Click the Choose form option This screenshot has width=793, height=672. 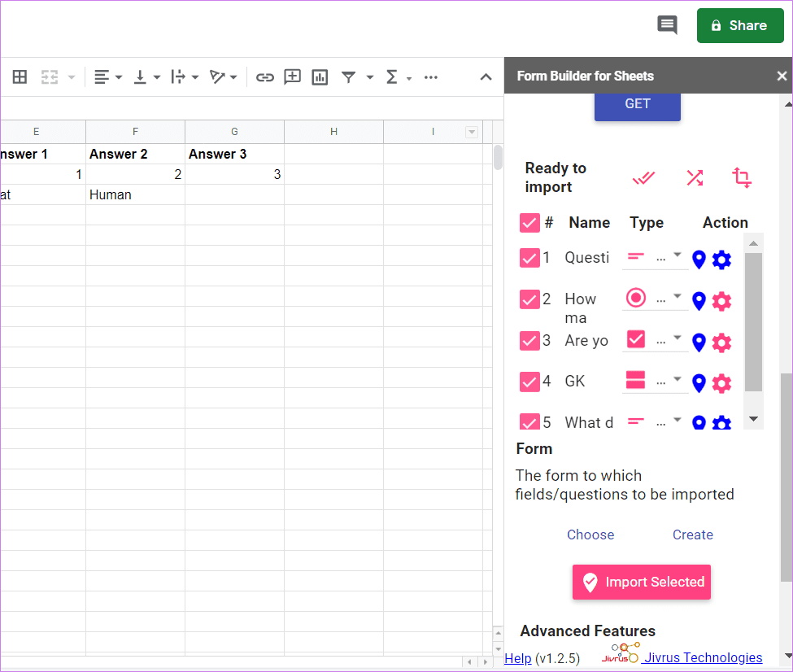click(x=590, y=535)
